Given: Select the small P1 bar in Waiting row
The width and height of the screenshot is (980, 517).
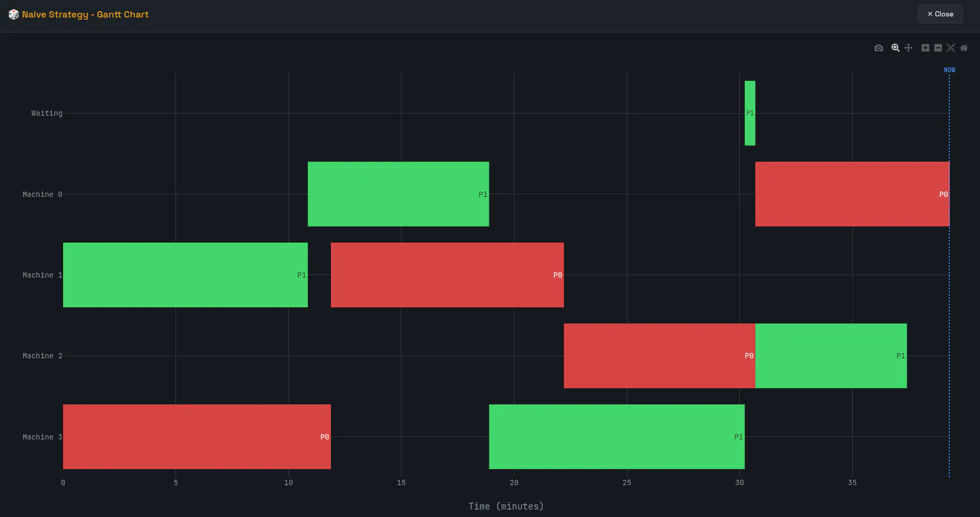Looking at the screenshot, I should [x=750, y=113].
